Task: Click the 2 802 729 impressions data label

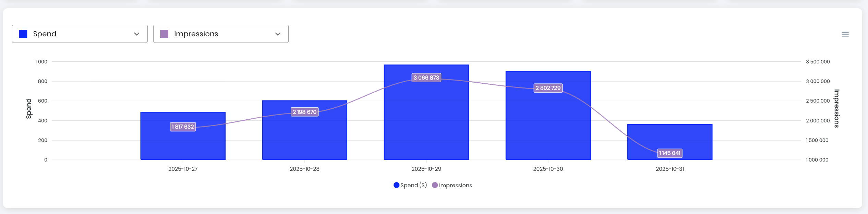Action: pos(548,88)
